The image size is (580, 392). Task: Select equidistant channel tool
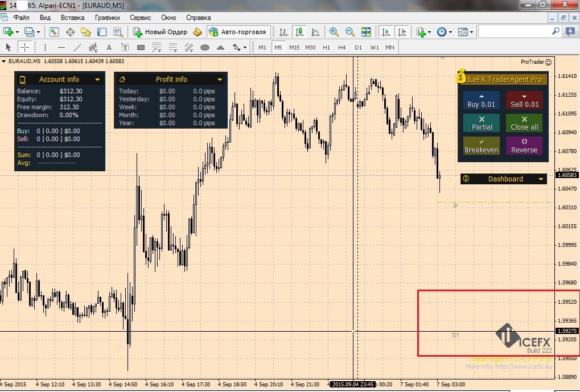tap(93, 47)
